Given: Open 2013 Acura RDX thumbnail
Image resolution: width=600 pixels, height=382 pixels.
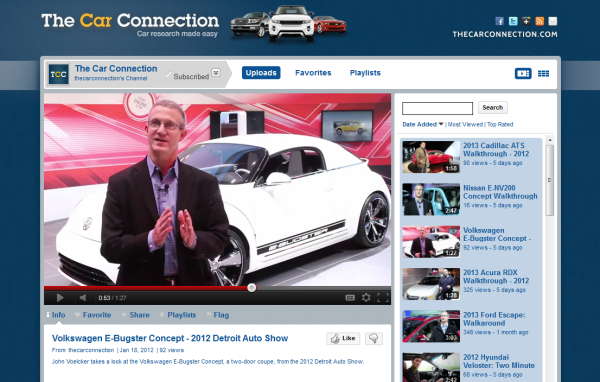Looking at the screenshot, I should 431,284.
